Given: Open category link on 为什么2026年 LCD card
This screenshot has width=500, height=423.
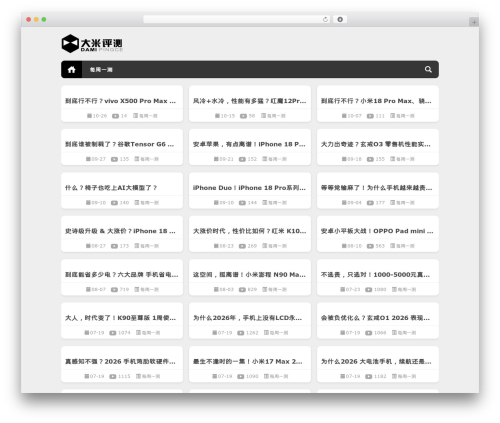Looking at the screenshot, I should [279, 333].
